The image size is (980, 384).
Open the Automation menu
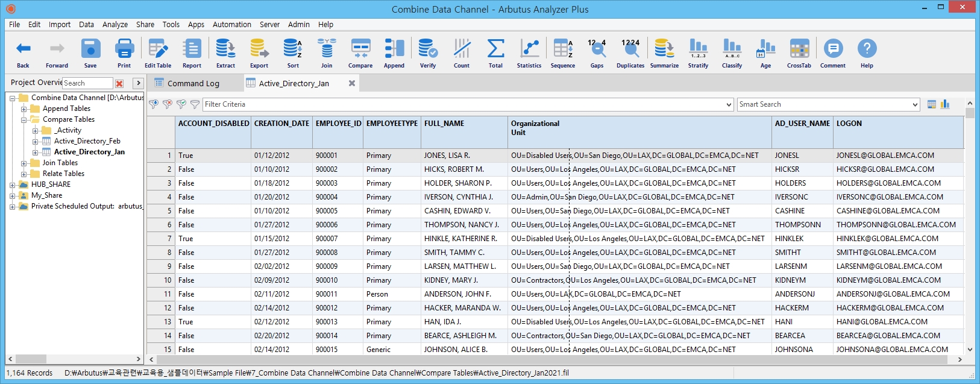tap(232, 25)
